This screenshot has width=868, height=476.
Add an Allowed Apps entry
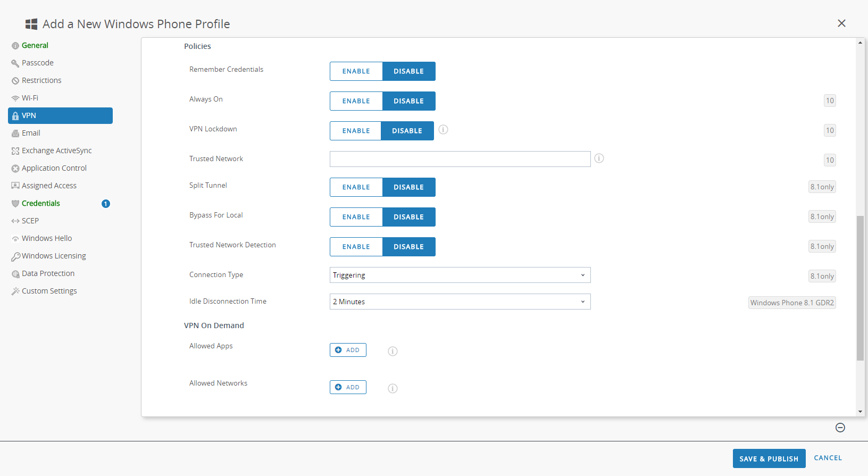(x=348, y=350)
